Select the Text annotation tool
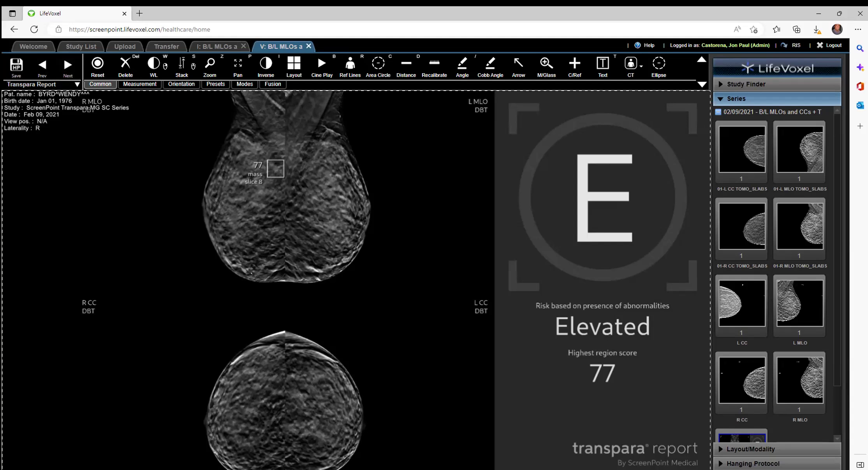Viewport: 868px width, 470px height. pyautogui.click(x=602, y=67)
